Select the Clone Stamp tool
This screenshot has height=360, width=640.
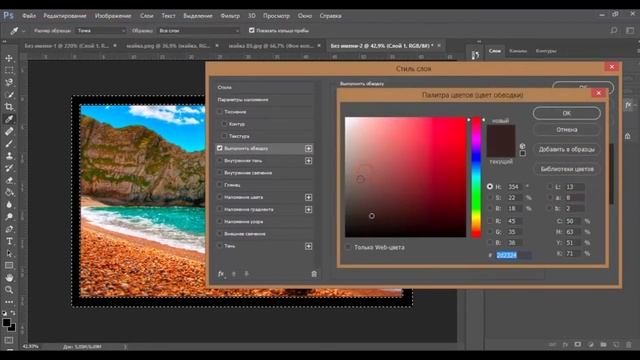[9, 156]
